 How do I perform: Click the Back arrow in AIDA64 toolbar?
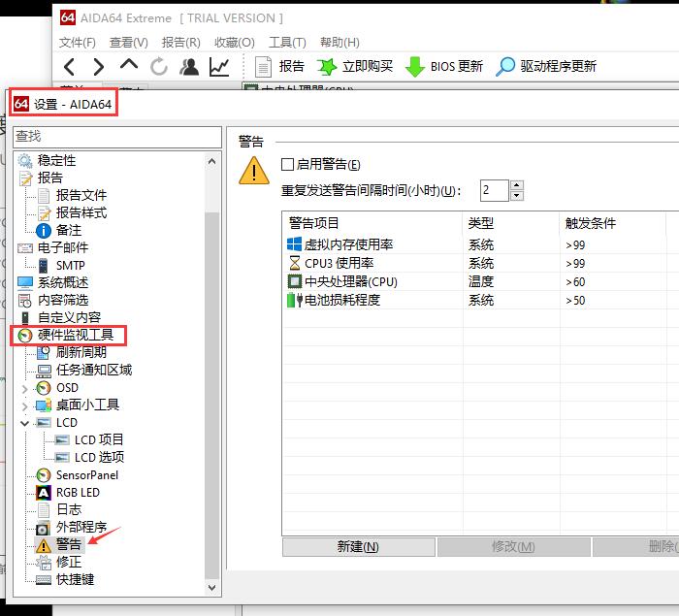click(70, 67)
